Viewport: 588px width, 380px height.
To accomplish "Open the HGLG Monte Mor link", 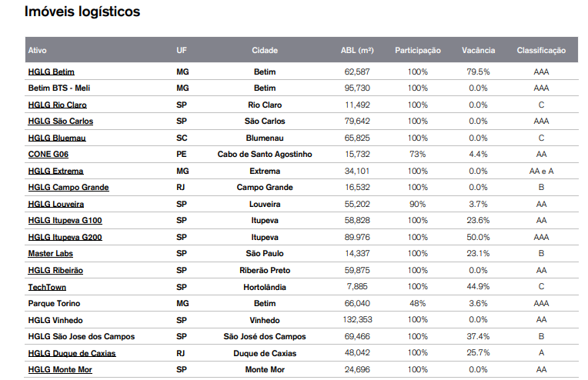I will 60,370.
